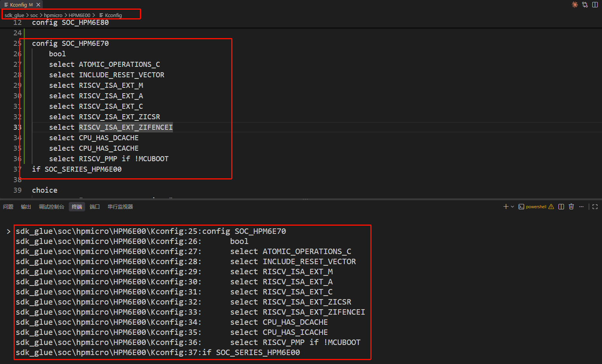Screen dimensions: 602x364
Task: Click the highlighted RISCV_ISA_EXT_ZIFENCEI word in editor
Action: point(126,127)
